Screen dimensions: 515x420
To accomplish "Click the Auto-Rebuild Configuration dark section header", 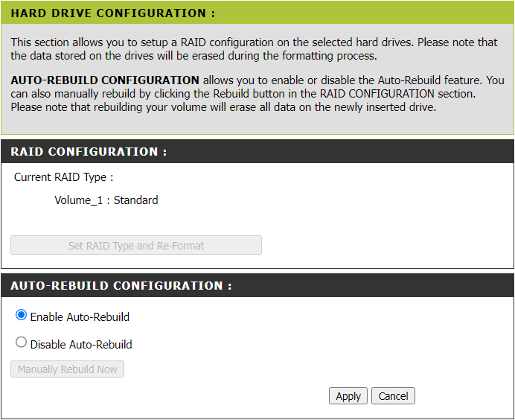I will coord(121,286).
